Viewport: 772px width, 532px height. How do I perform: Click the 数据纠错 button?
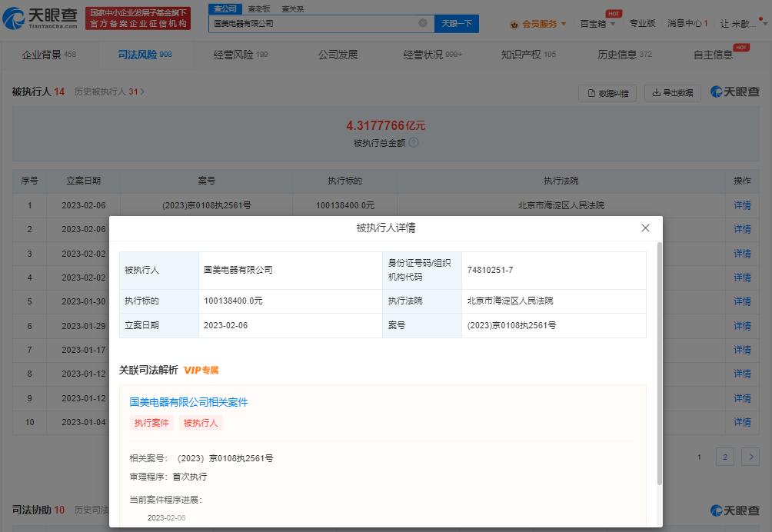(607, 93)
